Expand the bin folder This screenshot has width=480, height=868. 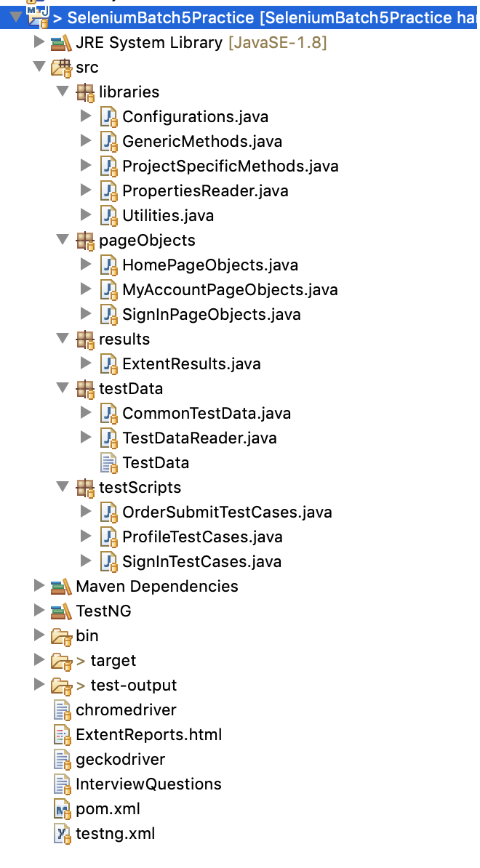click(x=39, y=636)
